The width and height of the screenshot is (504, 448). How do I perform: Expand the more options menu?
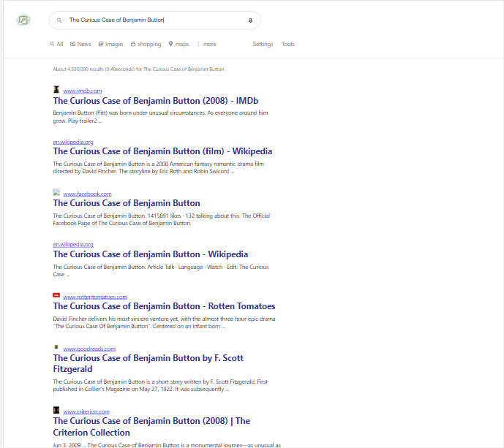207,44
